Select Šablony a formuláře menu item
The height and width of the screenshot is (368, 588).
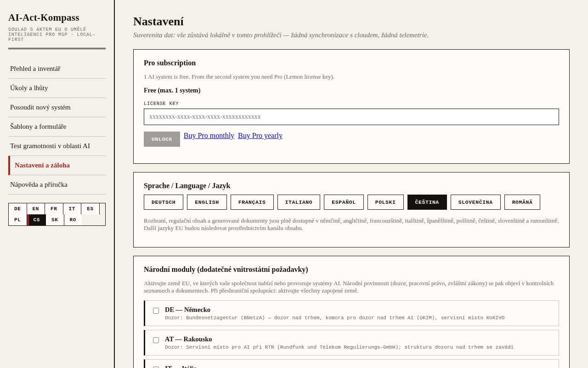pyautogui.click(x=57, y=126)
